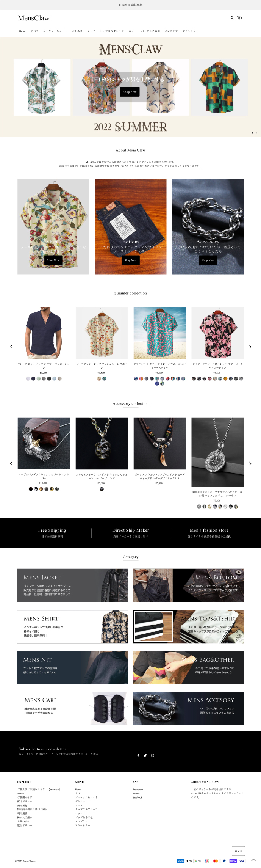Select first hero slideshow dot
The image size is (261, 868).
pos(253,133)
